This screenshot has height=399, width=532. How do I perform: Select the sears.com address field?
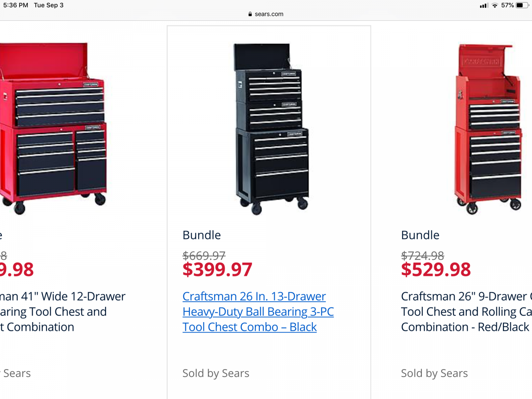pyautogui.click(x=268, y=14)
